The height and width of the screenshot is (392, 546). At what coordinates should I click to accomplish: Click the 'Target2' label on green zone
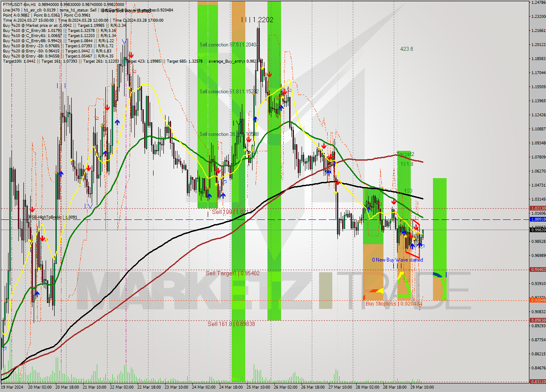[x=406, y=154]
